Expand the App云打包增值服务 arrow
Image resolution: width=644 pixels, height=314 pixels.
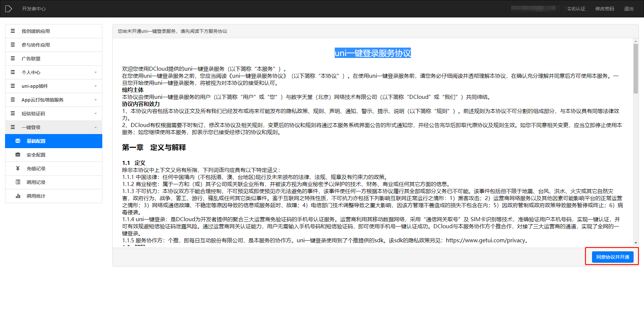click(96, 100)
